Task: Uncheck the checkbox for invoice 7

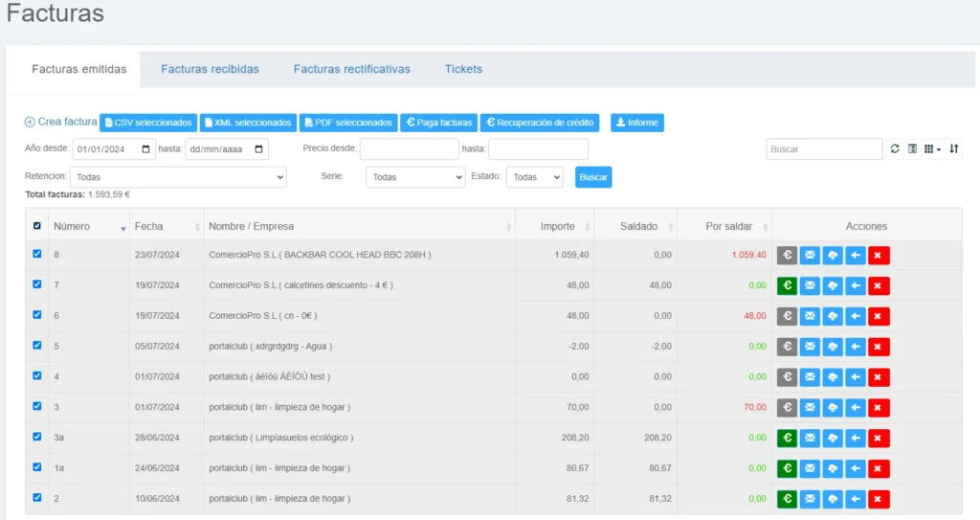Action: pyautogui.click(x=37, y=284)
